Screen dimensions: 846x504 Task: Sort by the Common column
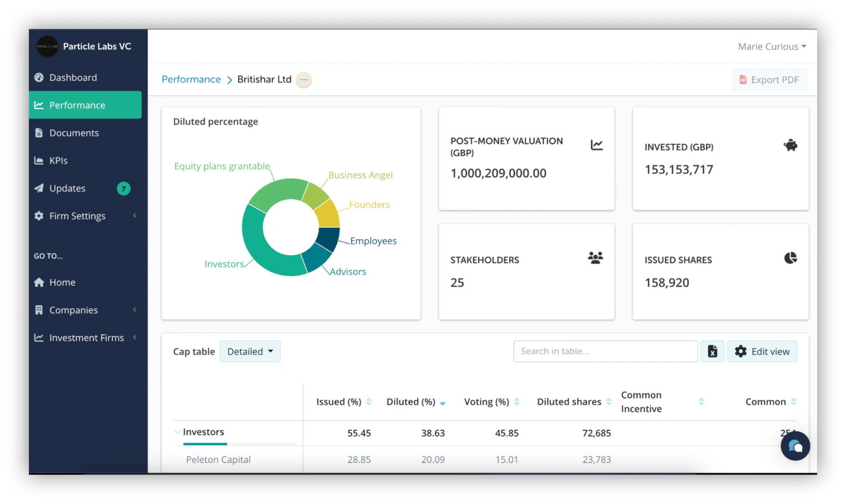(x=793, y=402)
